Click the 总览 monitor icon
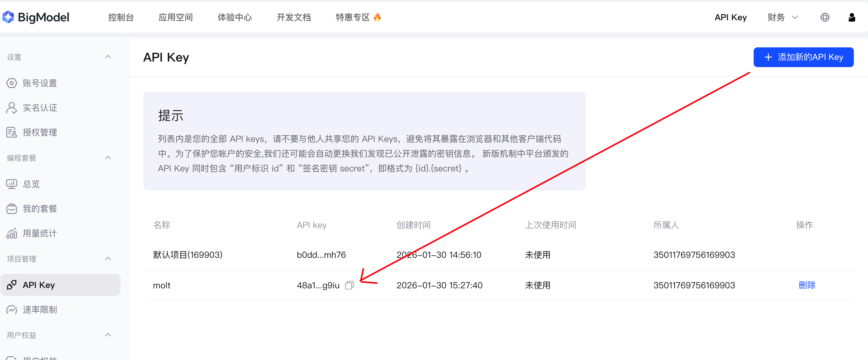868x360 pixels. tap(11, 184)
